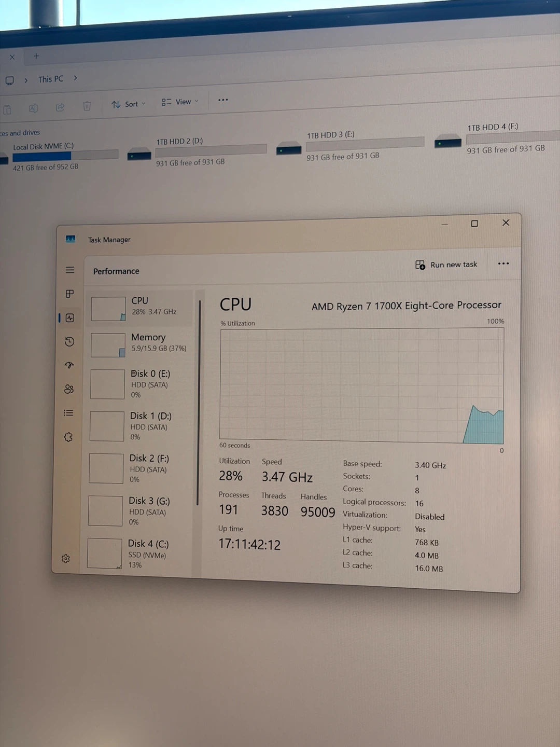Open Task Manager hamburger navigation menu
560x747 pixels.
[x=70, y=270]
